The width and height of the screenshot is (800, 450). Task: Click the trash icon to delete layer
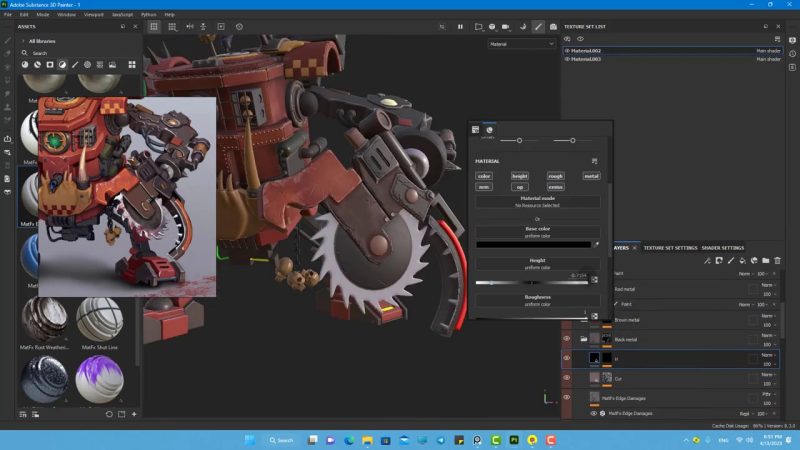(x=777, y=261)
